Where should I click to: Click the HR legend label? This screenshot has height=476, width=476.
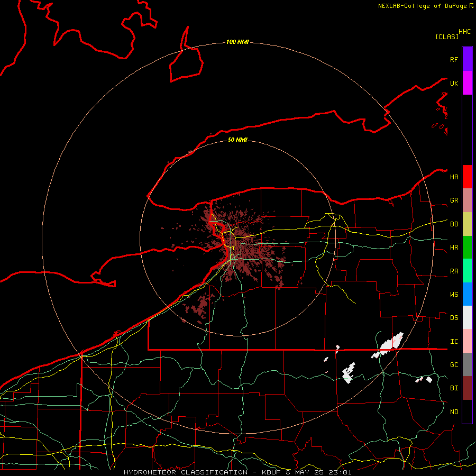pos(454,248)
